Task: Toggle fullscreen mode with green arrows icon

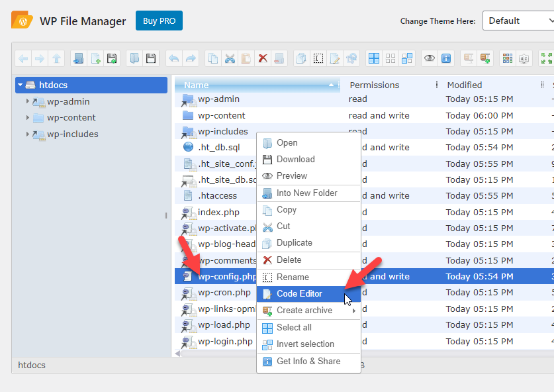Action: pyautogui.click(x=546, y=58)
